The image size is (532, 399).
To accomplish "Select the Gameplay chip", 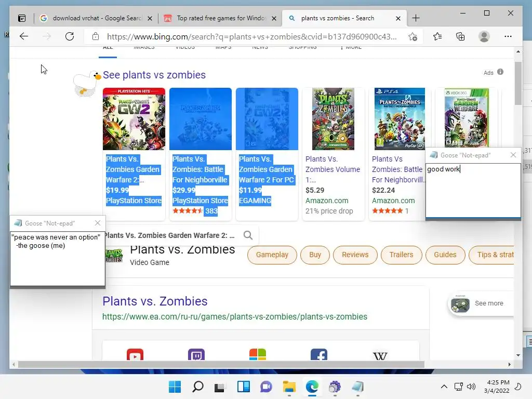I will [x=272, y=255].
